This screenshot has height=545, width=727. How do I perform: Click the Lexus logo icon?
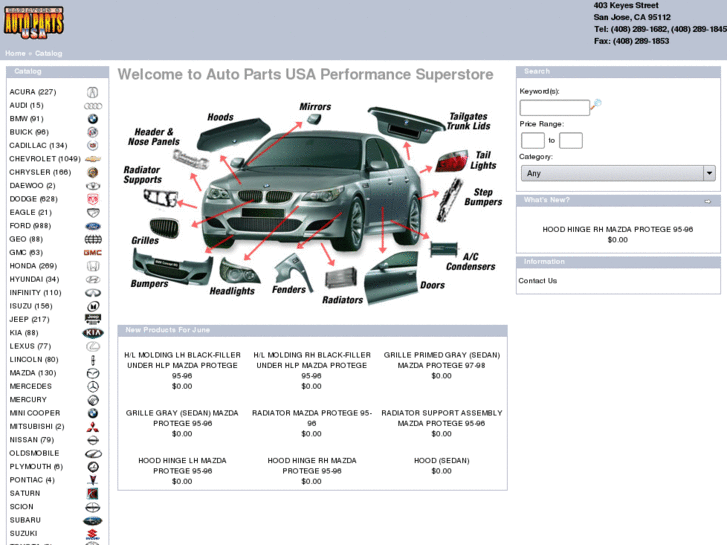pyautogui.click(x=93, y=346)
